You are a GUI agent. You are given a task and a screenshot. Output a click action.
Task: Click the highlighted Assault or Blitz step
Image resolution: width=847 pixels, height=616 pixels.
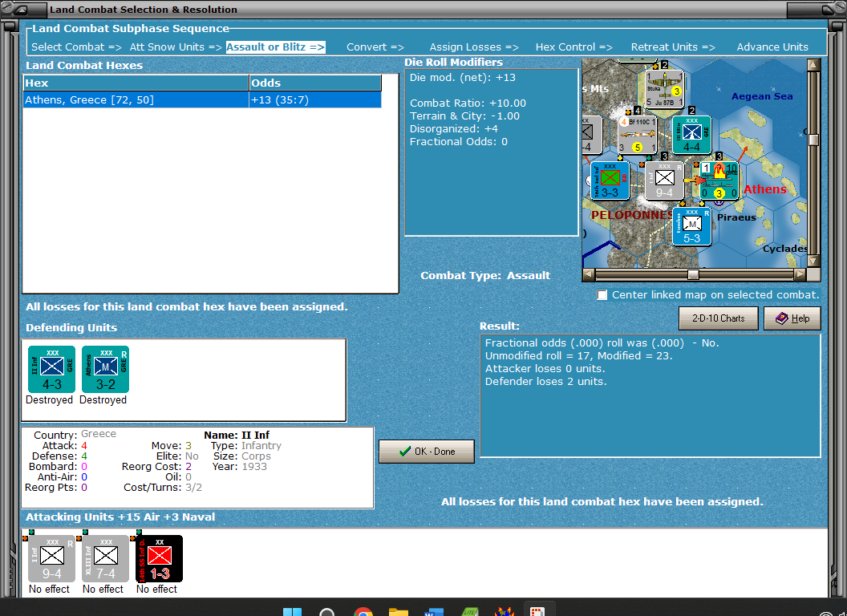point(275,47)
